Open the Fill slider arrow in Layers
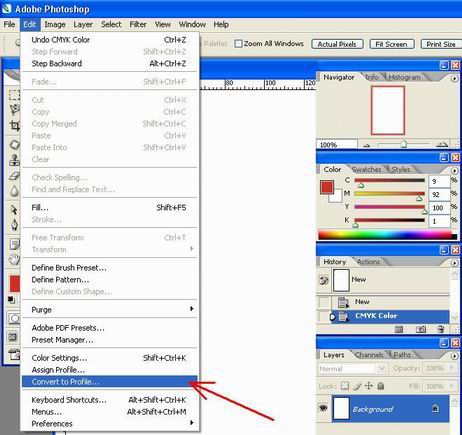 452,386
